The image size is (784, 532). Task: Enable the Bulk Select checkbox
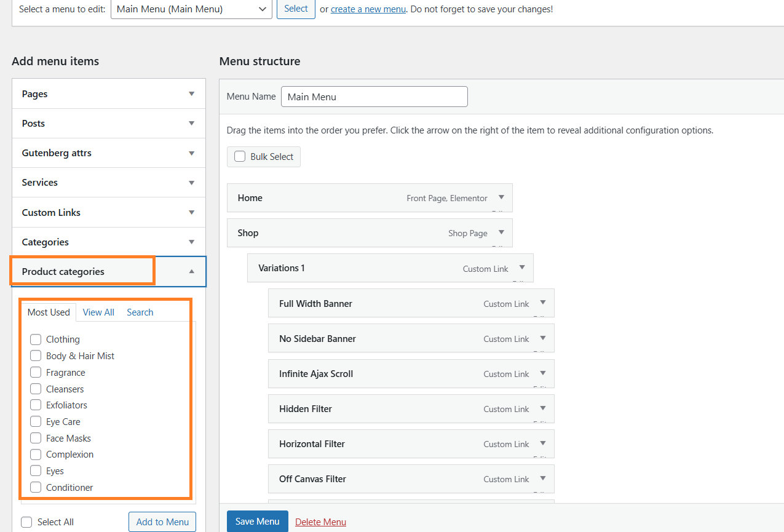240,157
